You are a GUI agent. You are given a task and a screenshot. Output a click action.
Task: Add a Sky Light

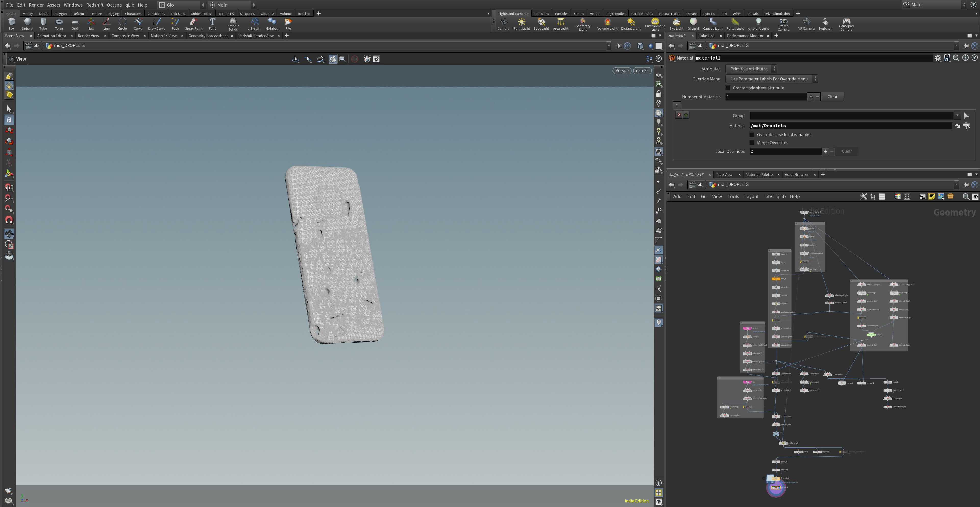click(x=676, y=23)
